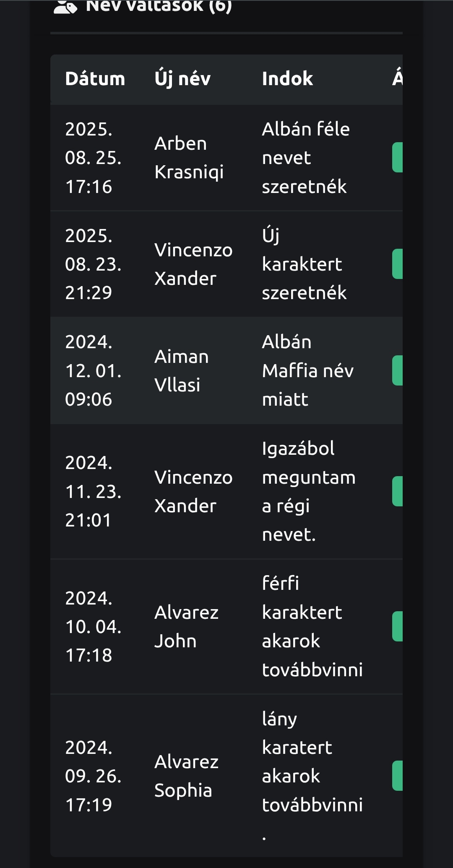The image size is (453, 868).
Task: Select the Indok column header
Action: point(287,79)
